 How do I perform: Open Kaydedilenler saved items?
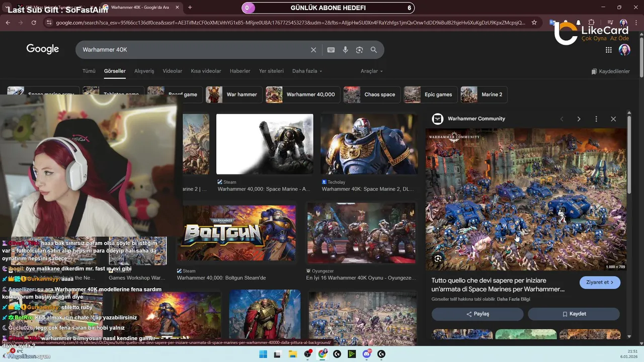pos(610,71)
